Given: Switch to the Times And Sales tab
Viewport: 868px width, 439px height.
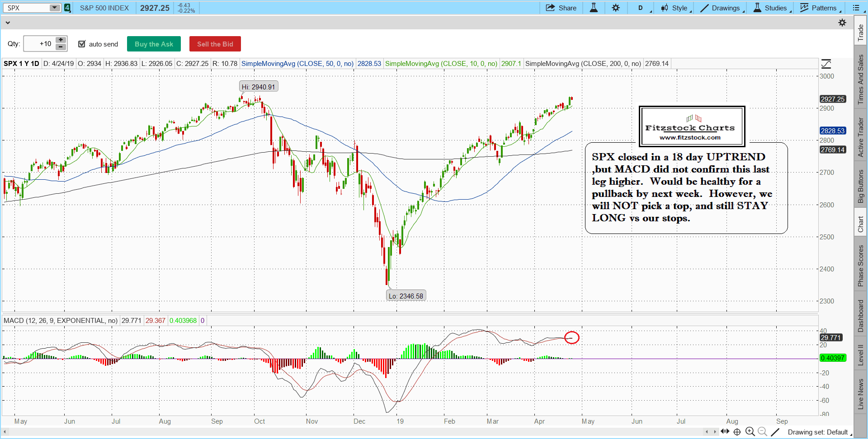Looking at the screenshot, I should (x=861, y=79).
